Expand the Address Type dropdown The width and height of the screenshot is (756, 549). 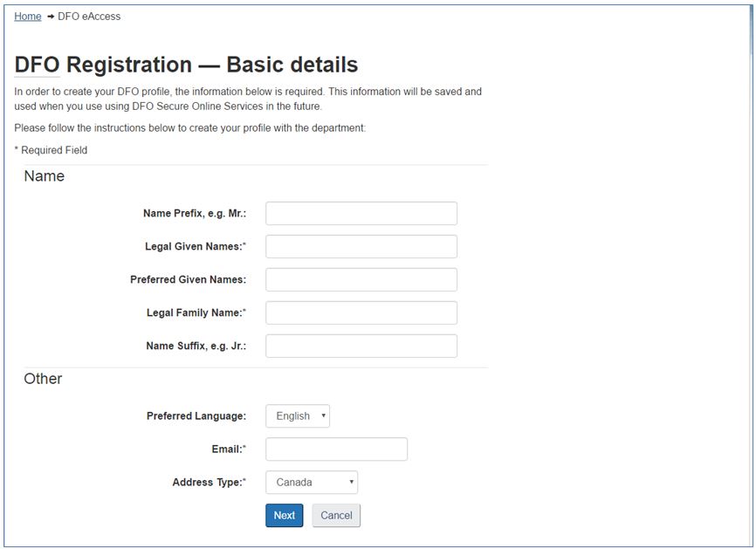pos(312,483)
